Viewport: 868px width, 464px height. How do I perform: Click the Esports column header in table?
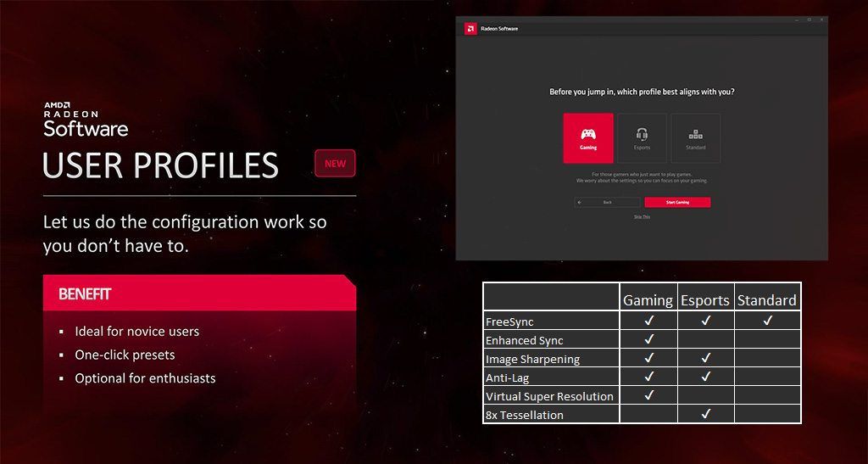[705, 300]
